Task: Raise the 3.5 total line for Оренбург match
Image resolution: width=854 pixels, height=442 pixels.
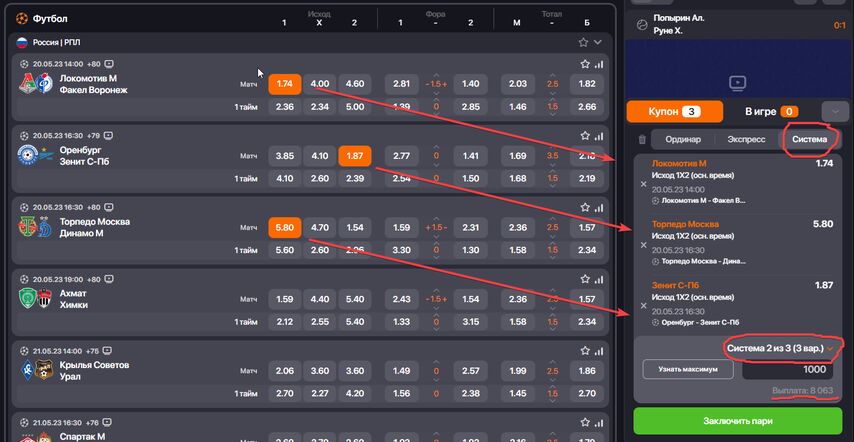Action: point(552,147)
